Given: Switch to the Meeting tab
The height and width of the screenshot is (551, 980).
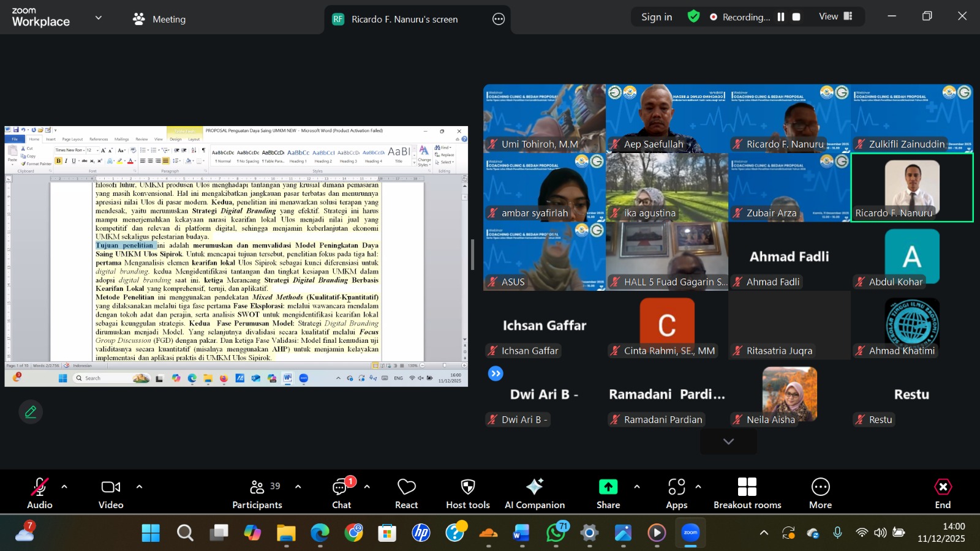Looking at the screenshot, I should tap(159, 19).
